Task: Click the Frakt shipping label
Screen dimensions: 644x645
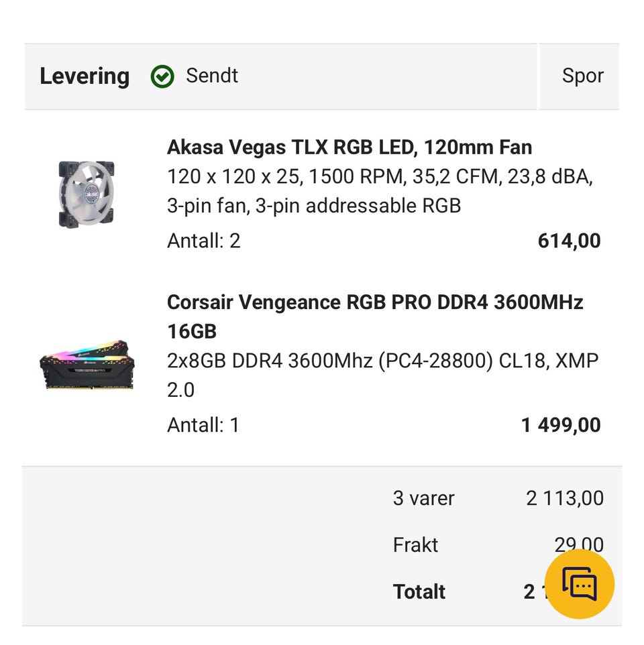Action: pos(415,544)
